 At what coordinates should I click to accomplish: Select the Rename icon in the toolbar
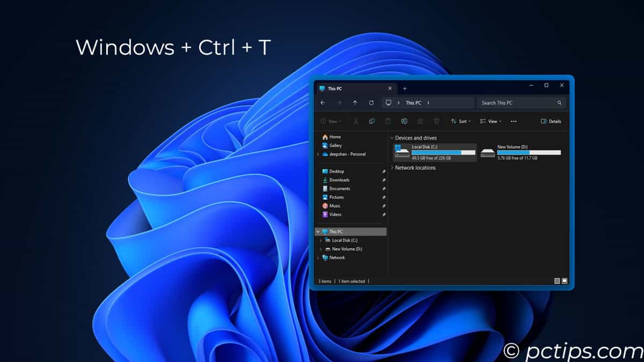[405, 121]
